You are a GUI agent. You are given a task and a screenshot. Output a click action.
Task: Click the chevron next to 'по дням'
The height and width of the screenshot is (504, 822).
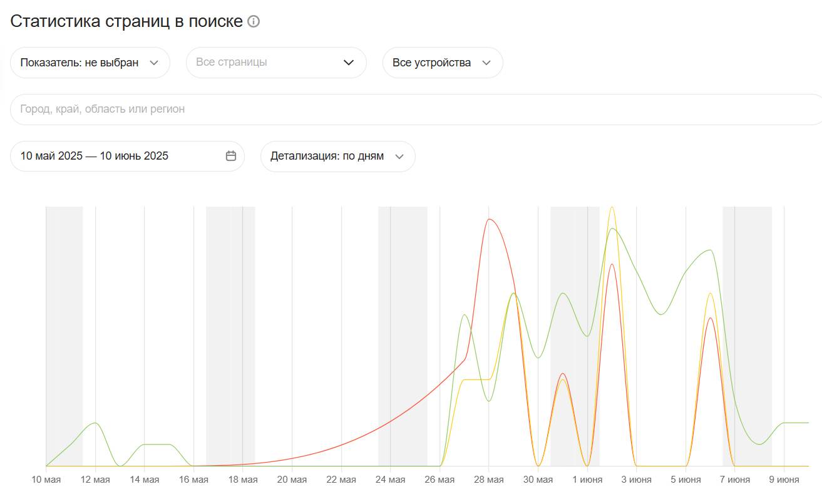click(399, 157)
